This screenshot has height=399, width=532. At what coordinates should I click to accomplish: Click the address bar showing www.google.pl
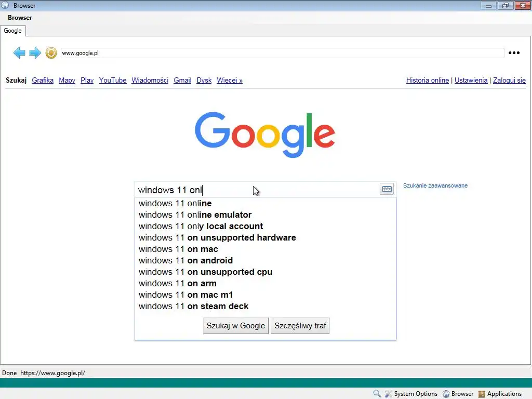pos(282,53)
